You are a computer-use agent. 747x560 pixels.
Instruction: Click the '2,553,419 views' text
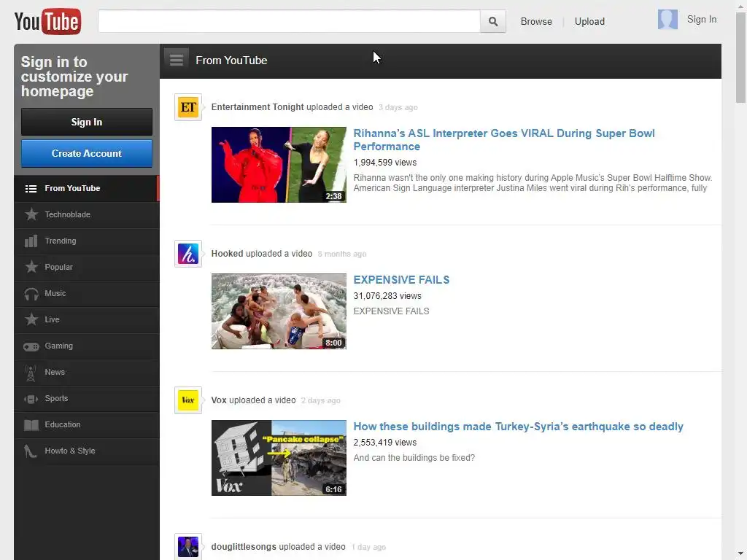(x=384, y=443)
